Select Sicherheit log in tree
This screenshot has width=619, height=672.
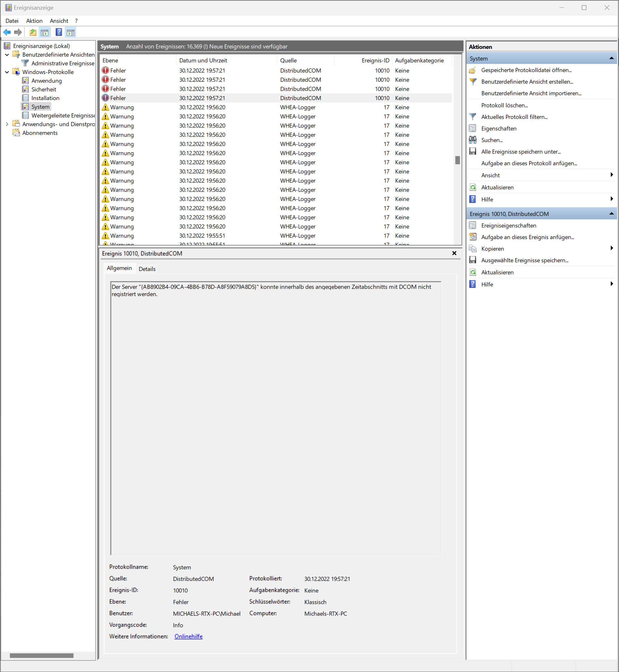[43, 89]
